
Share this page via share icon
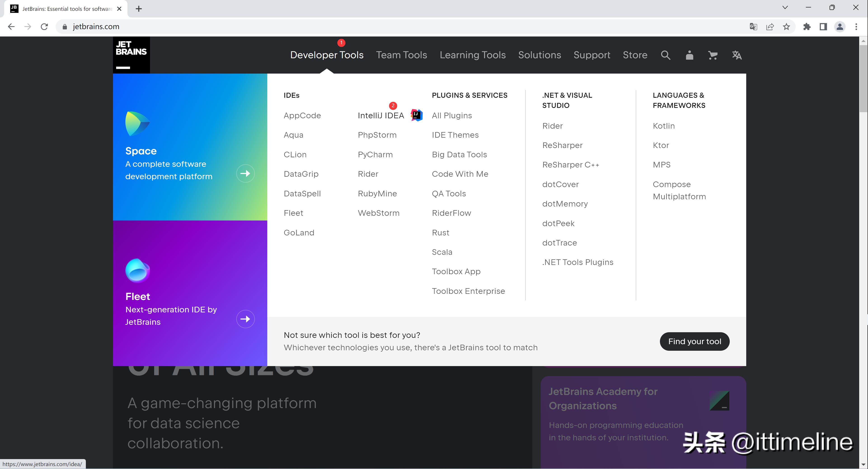coord(770,27)
